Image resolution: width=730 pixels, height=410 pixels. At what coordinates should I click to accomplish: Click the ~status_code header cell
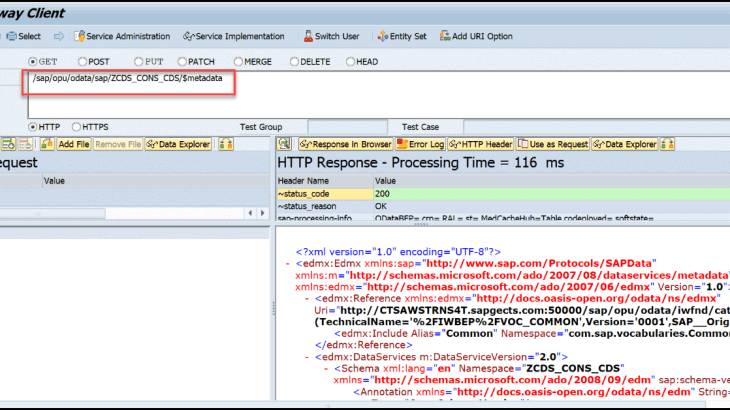coord(325,194)
